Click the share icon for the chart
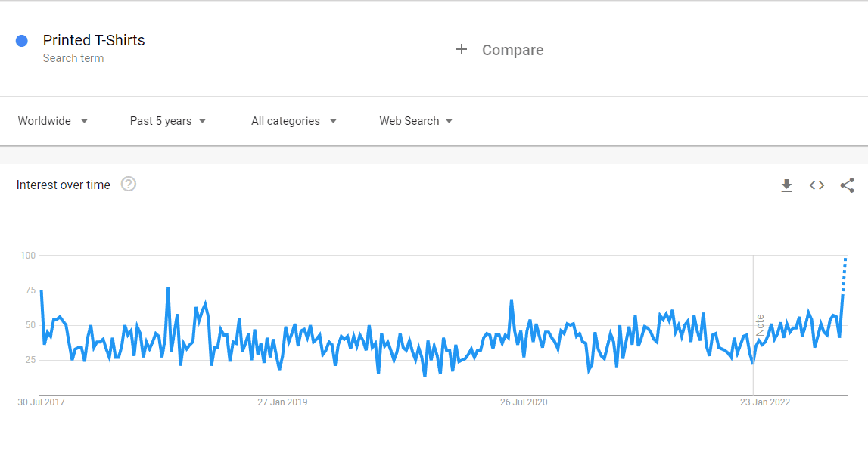 pyautogui.click(x=847, y=185)
